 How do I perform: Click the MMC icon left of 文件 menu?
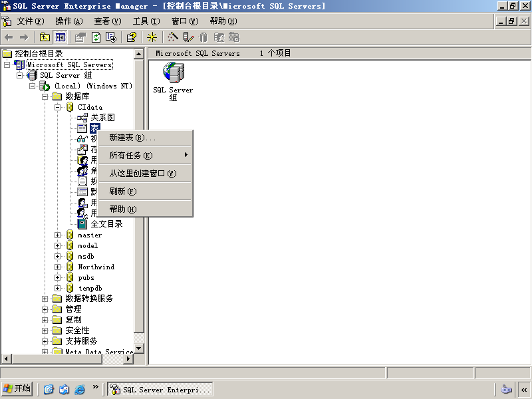point(7,21)
